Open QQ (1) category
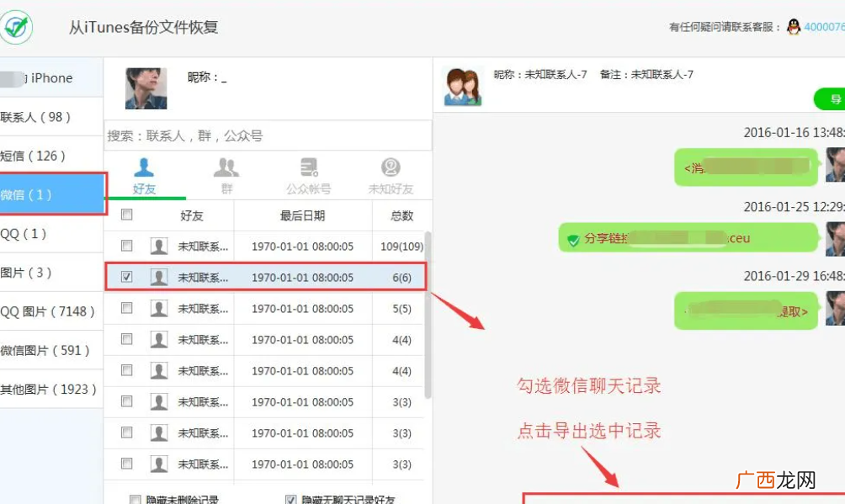The image size is (845, 504). point(51,233)
